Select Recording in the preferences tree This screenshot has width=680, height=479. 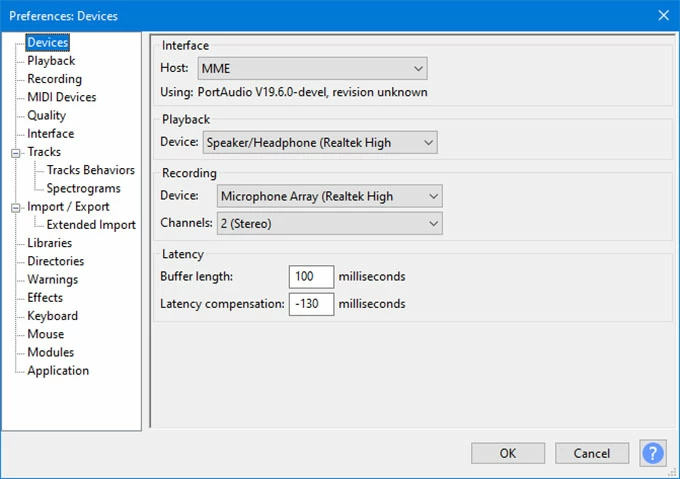click(55, 79)
